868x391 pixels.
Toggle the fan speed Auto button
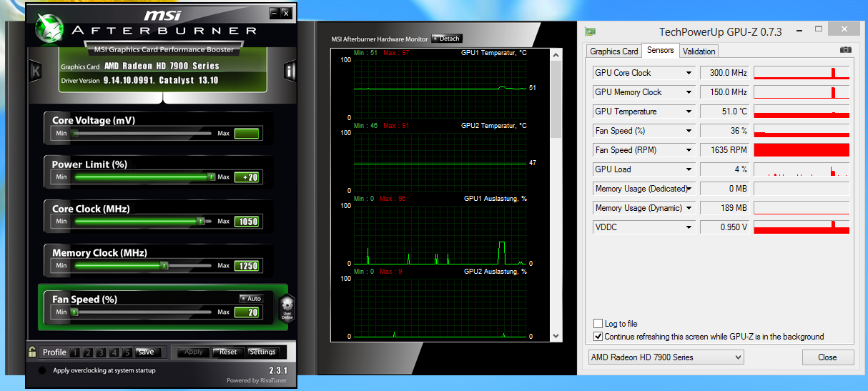tap(251, 298)
